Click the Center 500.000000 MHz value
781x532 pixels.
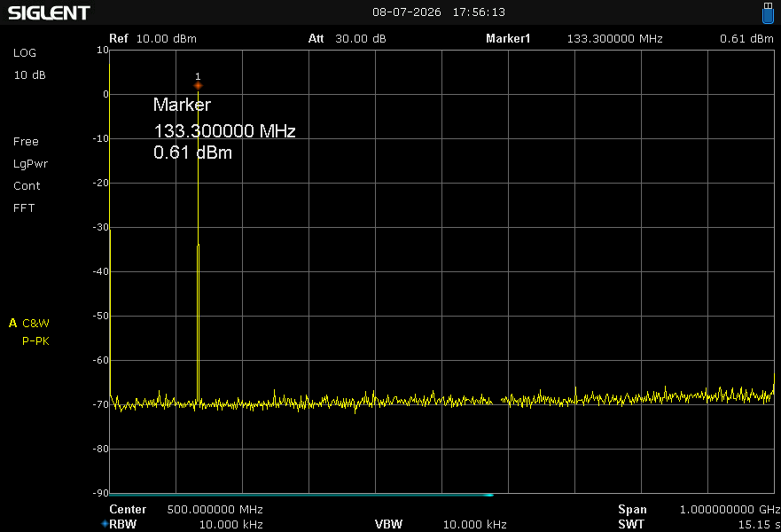(x=215, y=510)
